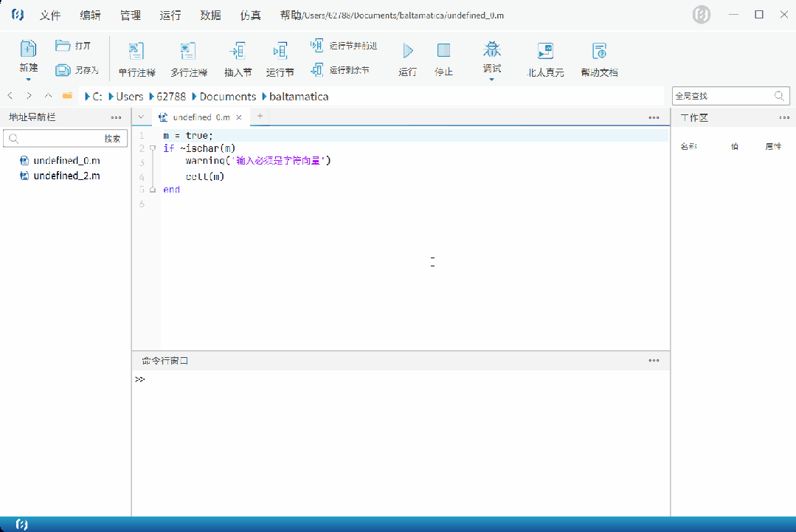
Task: Click the 运行节 run section icon
Action: [x=280, y=51]
